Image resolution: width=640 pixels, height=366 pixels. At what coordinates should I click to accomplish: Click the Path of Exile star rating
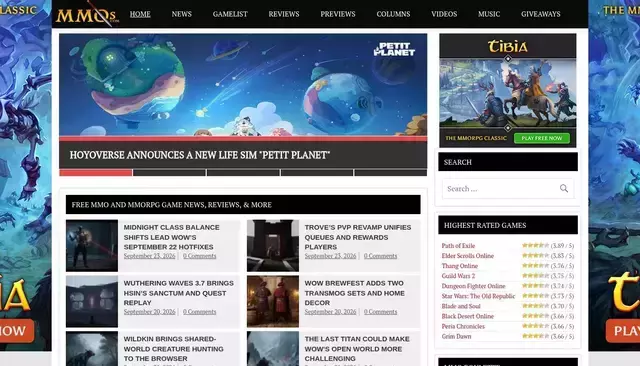pos(536,245)
